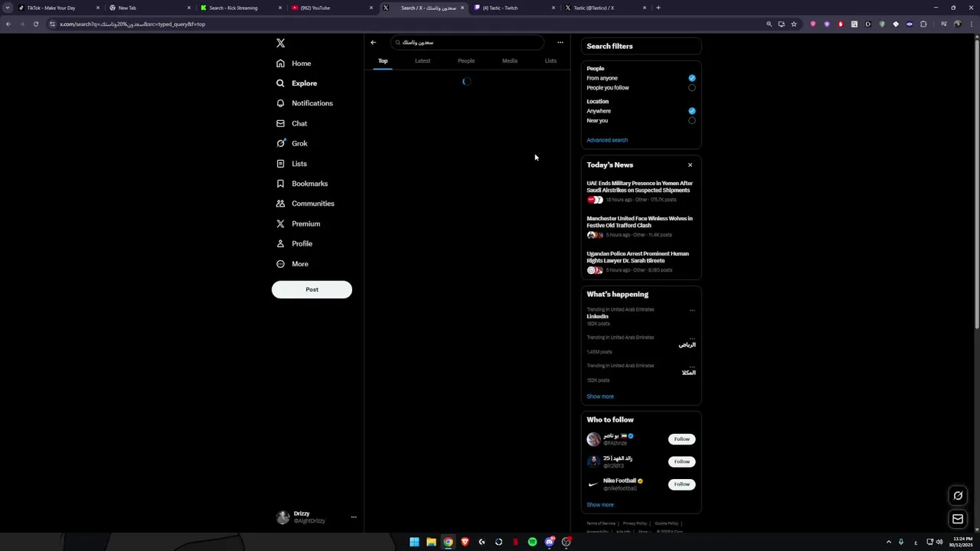This screenshot has height=551, width=980.
Task: Open Notifications in the sidebar
Action: (x=305, y=103)
